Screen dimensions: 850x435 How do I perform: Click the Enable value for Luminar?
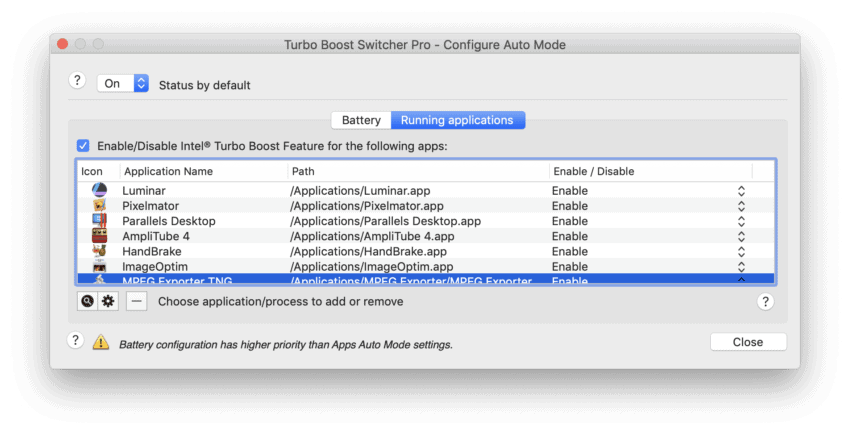coord(570,190)
